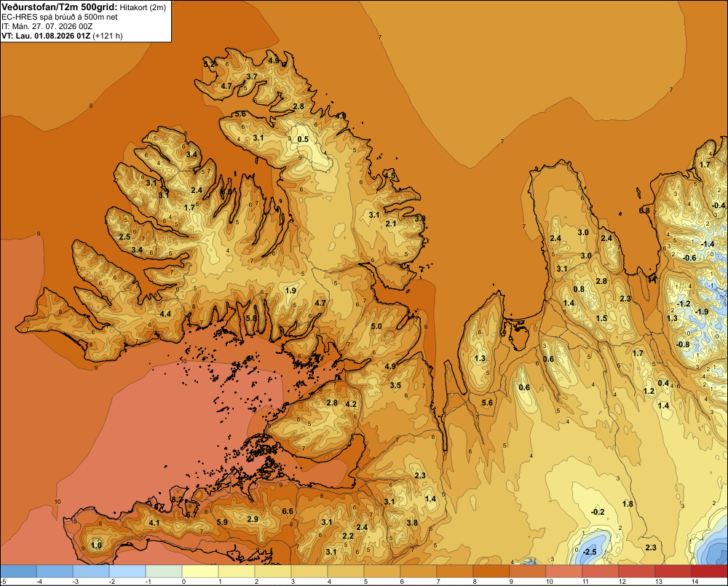728x586 pixels.
Task: Click the legend swatch between 6 and 7
Action: pyautogui.click(x=419, y=571)
